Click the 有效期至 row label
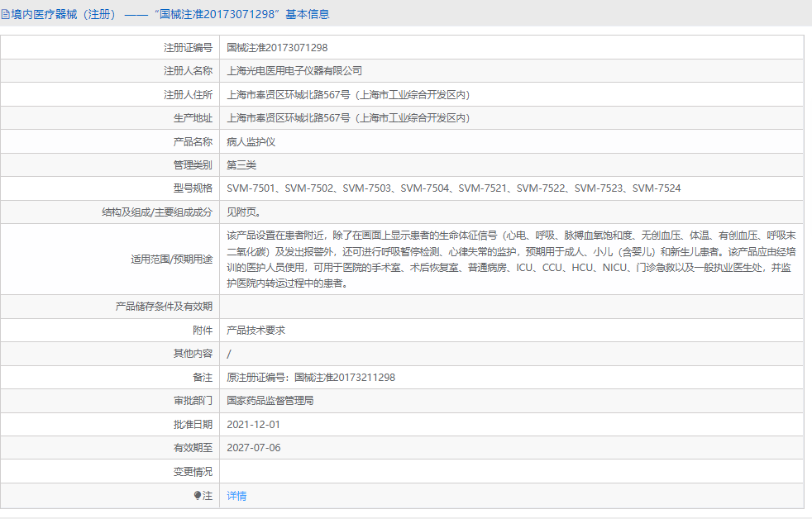This screenshot has width=812, height=519. [x=193, y=448]
